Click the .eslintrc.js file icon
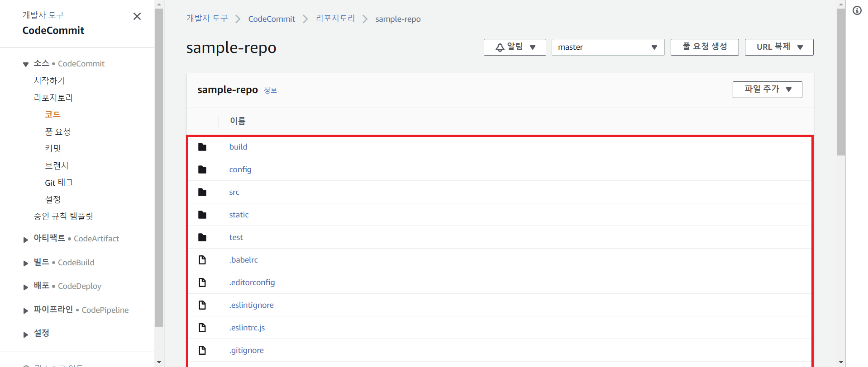This screenshot has width=868, height=367. pos(202,328)
